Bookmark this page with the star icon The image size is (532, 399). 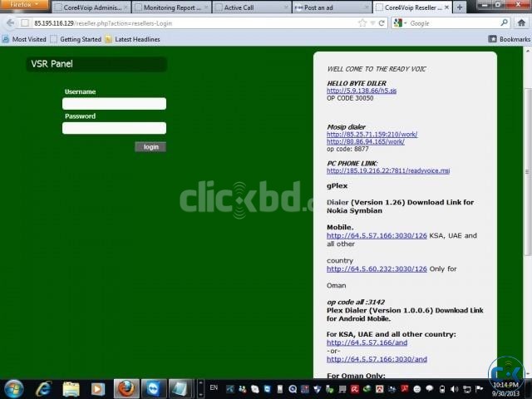coord(362,23)
